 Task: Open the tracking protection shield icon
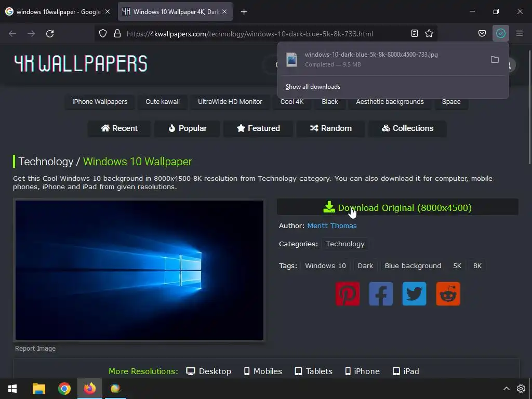(103, 34)
